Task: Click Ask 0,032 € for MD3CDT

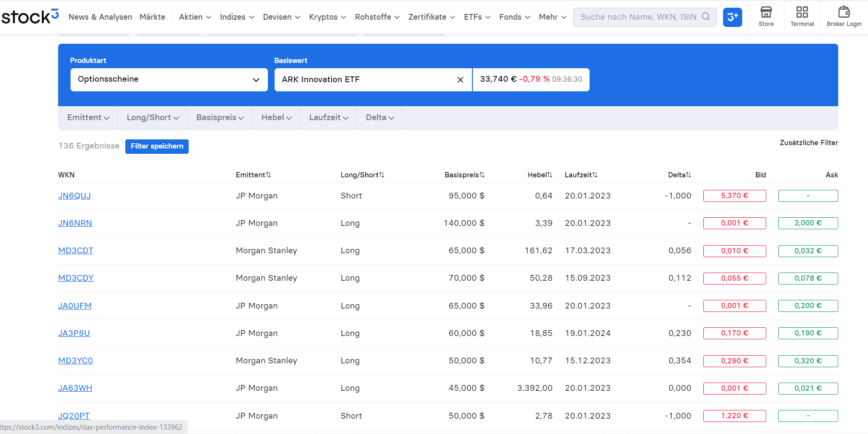Action: 808,251
